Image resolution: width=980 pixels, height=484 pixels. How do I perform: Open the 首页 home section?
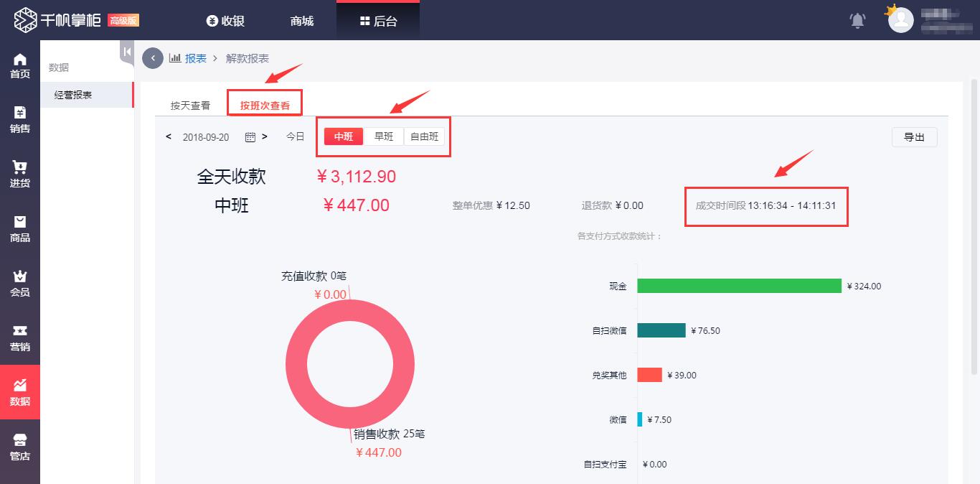pyautogui.click(x=20, y=65)
